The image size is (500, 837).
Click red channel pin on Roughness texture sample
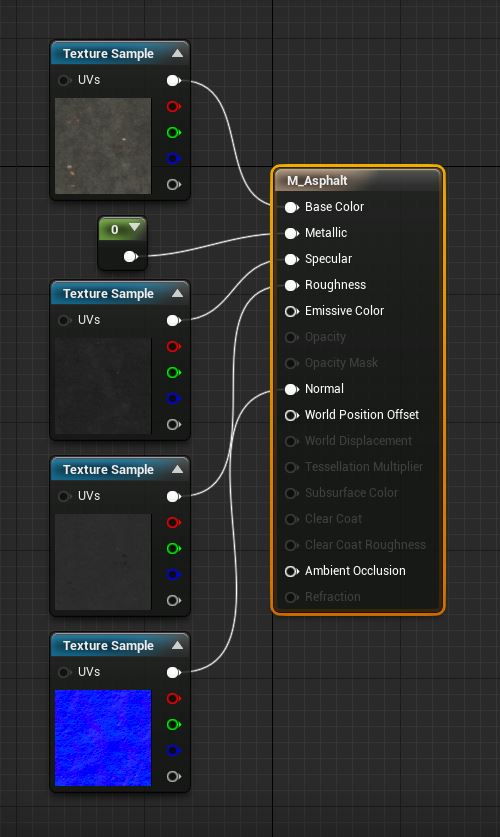[173, 523]
